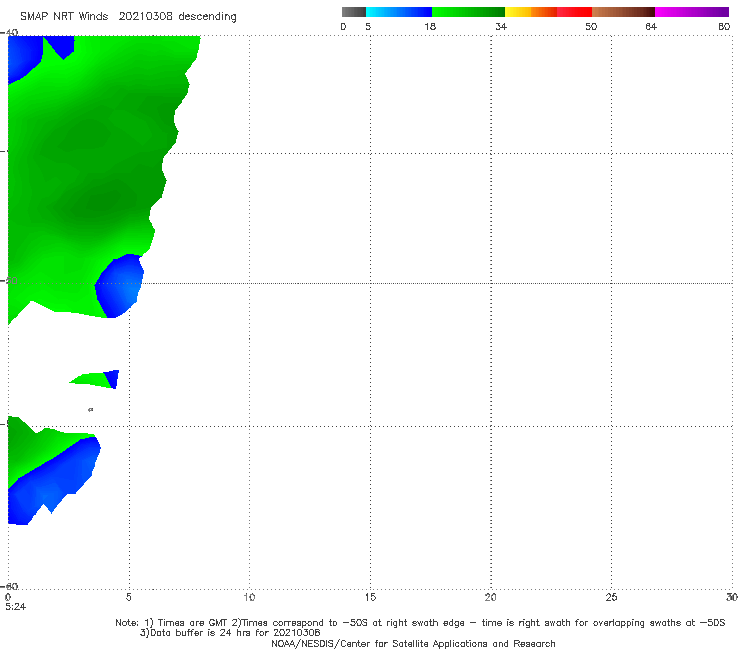Click the note "3)Data buffer is 24 hrs"
Viewport: 740px width, 650px height.
point(230,633)
